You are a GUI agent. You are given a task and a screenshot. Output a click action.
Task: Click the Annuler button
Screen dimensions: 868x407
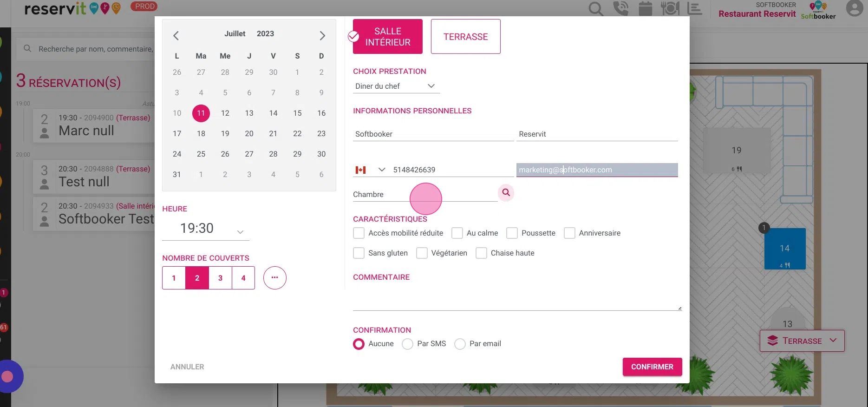pos(187,367)
